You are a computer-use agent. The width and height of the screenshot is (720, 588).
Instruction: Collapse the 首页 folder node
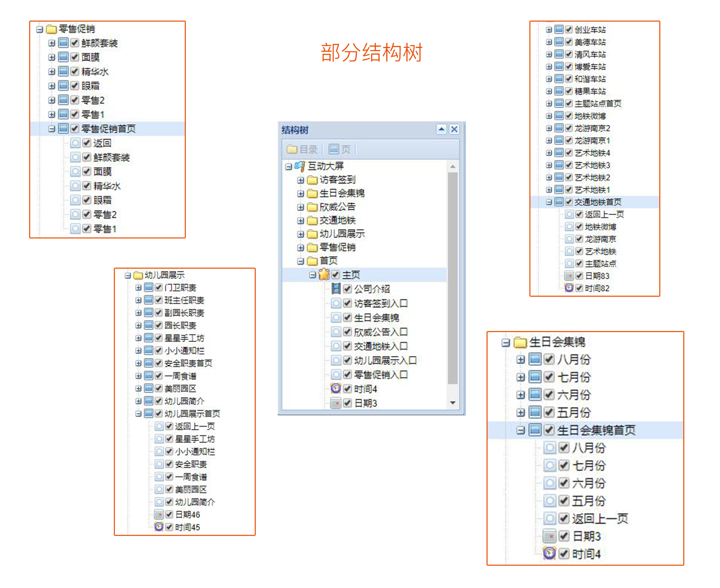pyautogui.click(x=301, y=261)
